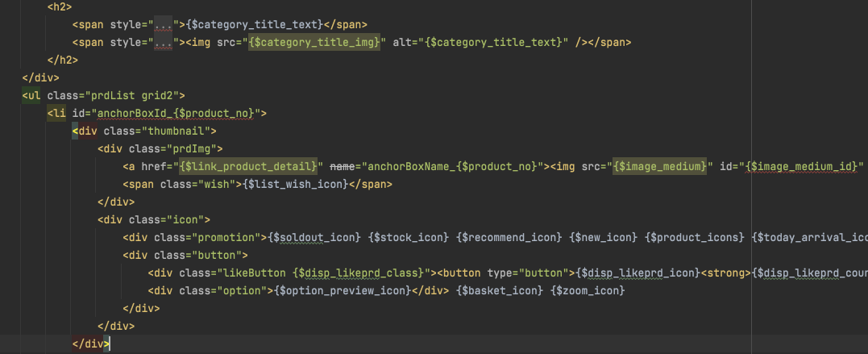This screenshot has width=868, height=354.
Task: Click the {$list_wish_icon} variable
Action: pyautogui.click(x=295, y=184)
